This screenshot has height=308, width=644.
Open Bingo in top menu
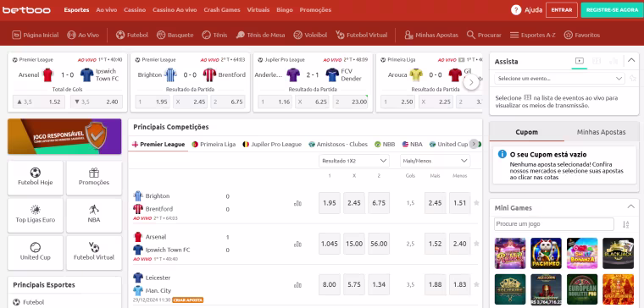[x=285, y=10]
